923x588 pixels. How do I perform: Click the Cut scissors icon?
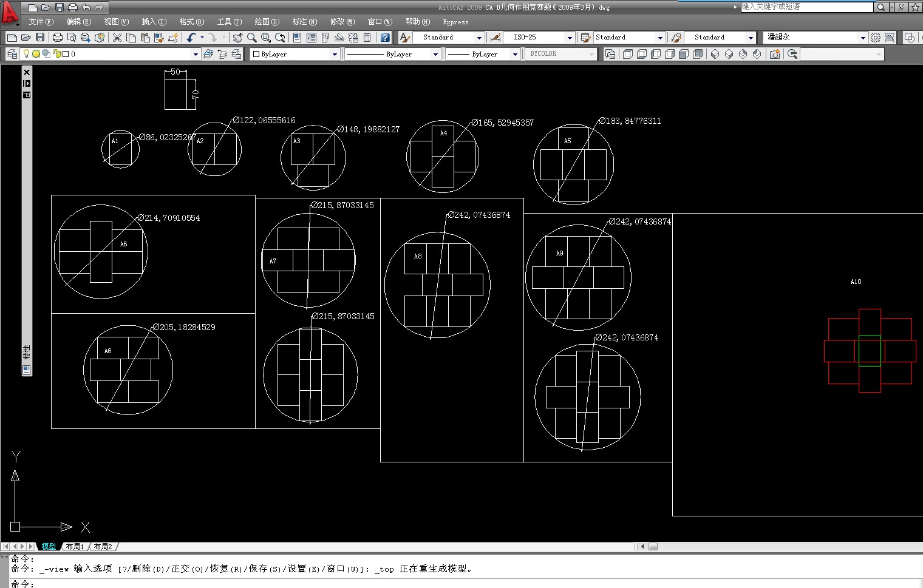(117, 38)
